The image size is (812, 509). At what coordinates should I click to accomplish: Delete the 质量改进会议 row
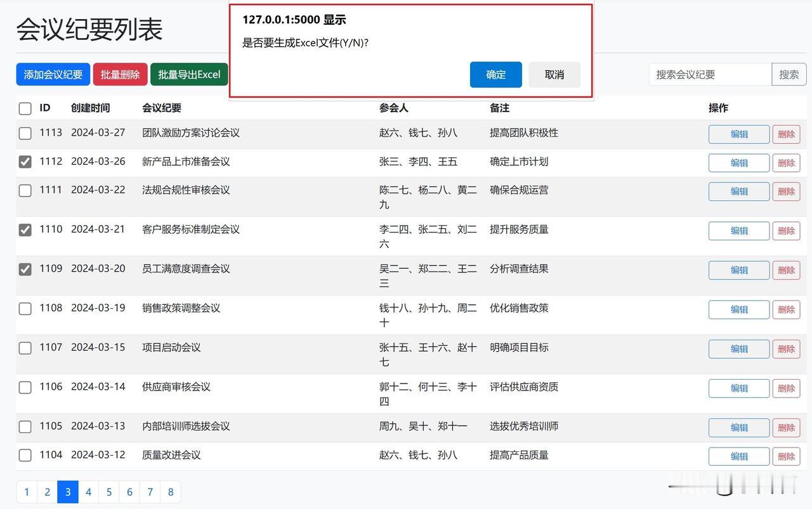point(786,456)
